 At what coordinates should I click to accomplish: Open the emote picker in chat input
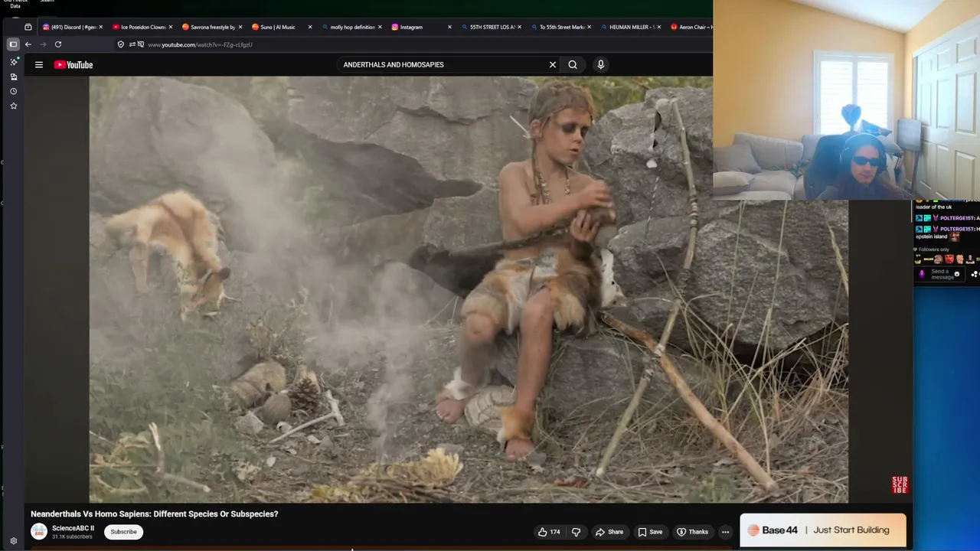point(957,274)
